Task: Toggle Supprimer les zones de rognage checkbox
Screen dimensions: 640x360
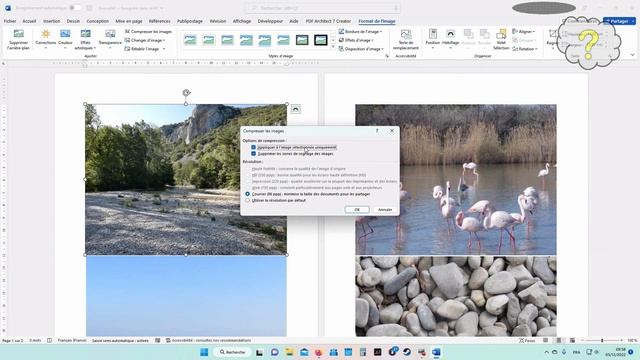Action: click(x=253, y=154)
